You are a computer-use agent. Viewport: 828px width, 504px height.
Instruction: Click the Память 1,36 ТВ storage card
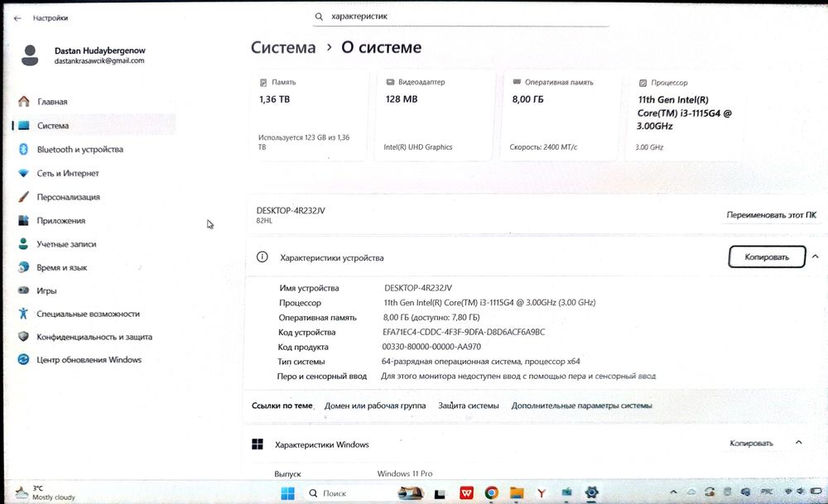pyautogui.click(x=308, y=115)
